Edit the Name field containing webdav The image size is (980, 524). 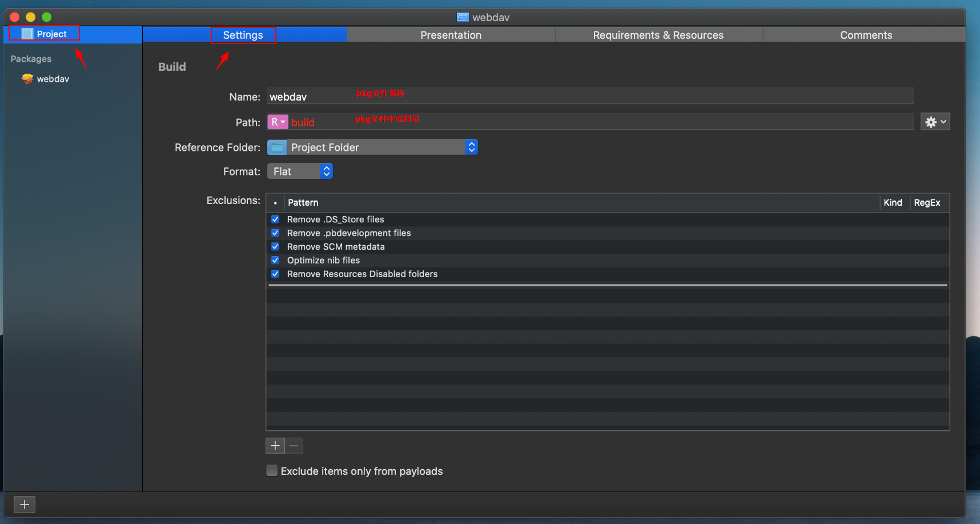click(590, 96)
